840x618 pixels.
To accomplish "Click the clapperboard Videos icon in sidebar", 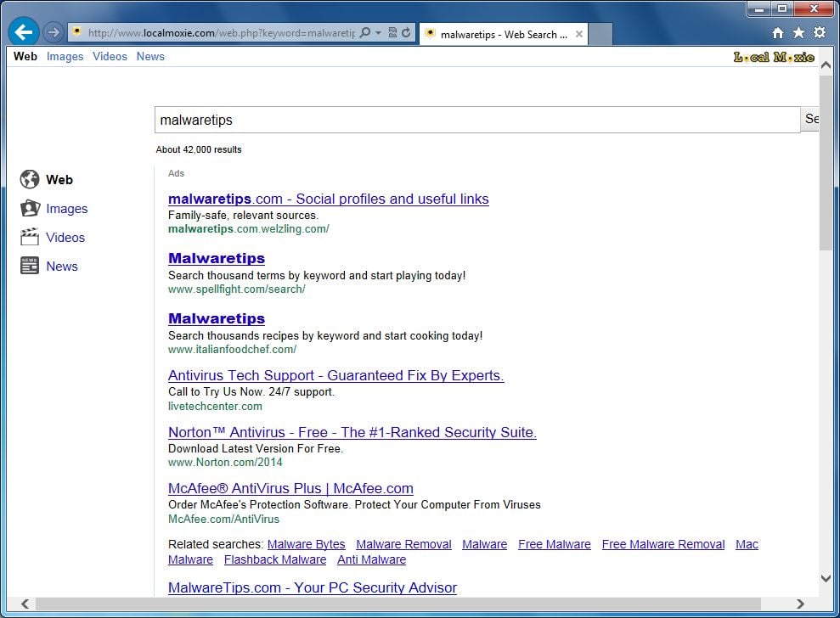I will [x=30, y=237].
